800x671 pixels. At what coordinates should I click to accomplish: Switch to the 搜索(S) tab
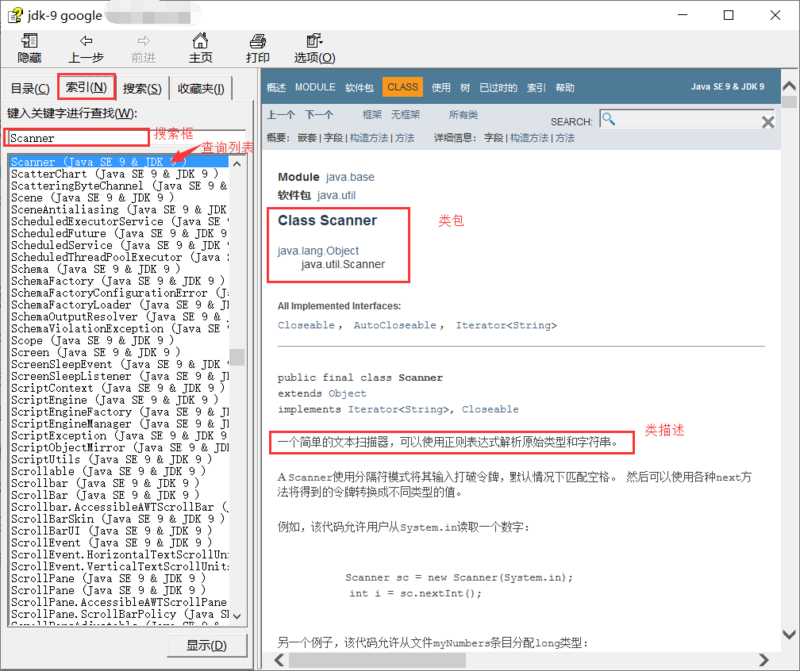142,88
